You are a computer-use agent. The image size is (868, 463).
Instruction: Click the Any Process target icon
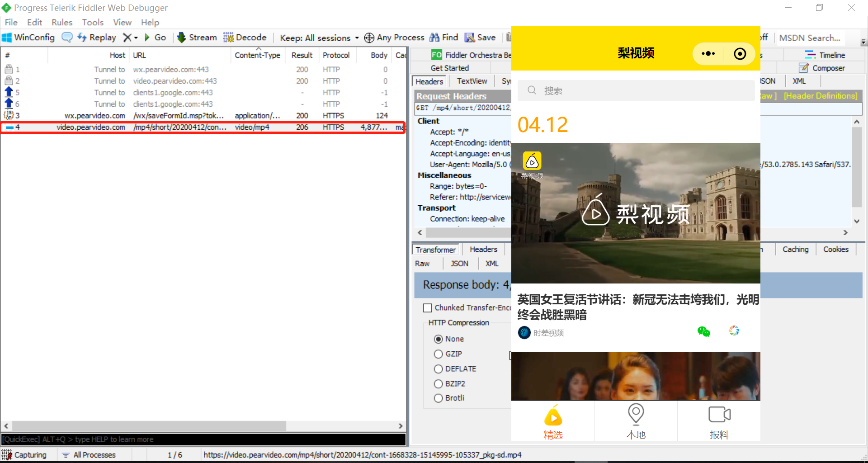click(x=369, y=38)
